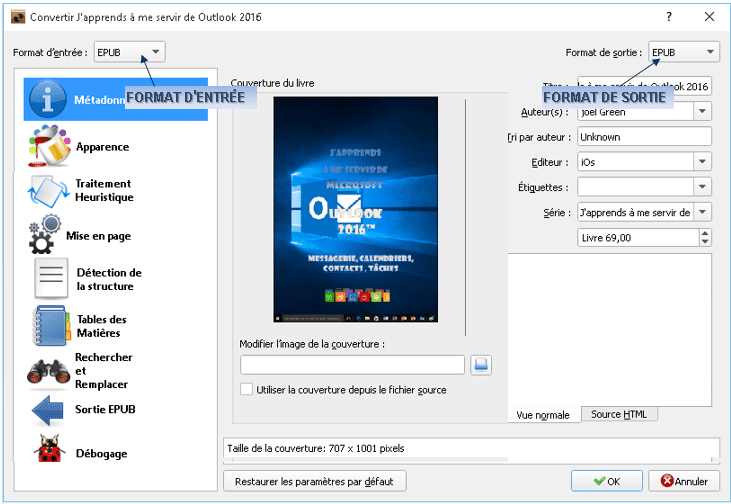This screenshot has width=731, height=504.
Task: Click inside the comments editor area
Action: coord(610,330)
